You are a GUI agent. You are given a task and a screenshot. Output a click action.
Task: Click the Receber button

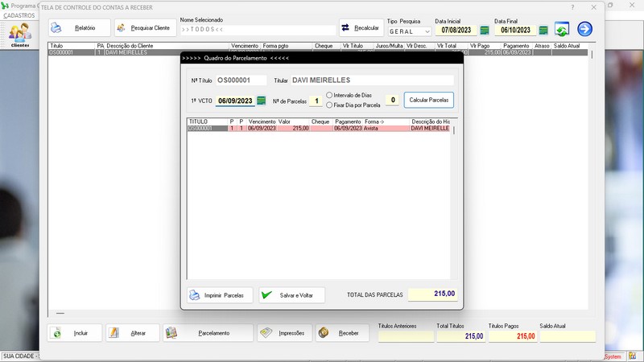click(x=342, y=333)
